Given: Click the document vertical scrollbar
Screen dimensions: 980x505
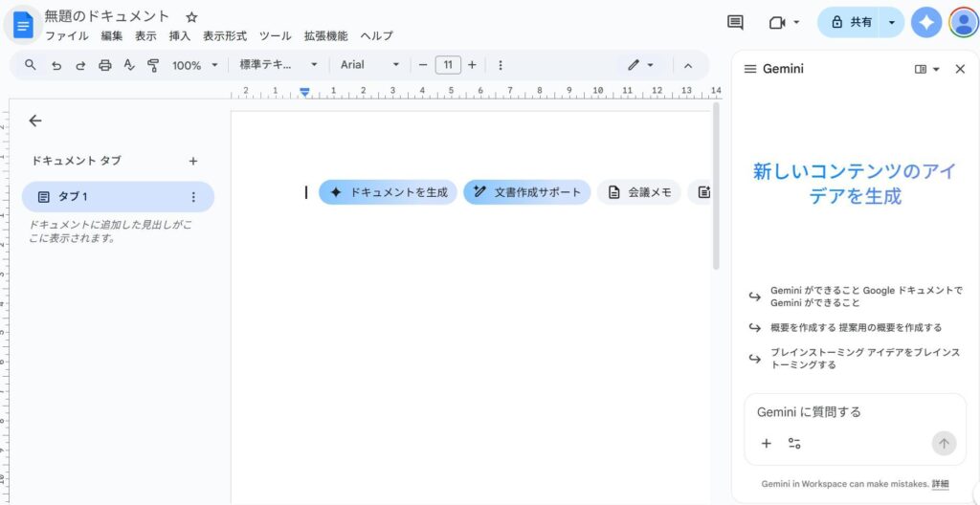Looking at the screenshot, I should pos(716,187).
